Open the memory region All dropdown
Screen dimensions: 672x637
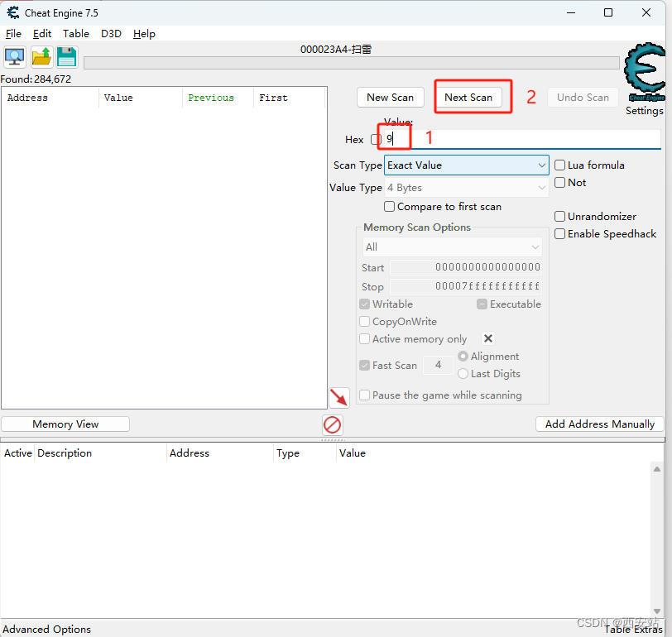(452, 247)
